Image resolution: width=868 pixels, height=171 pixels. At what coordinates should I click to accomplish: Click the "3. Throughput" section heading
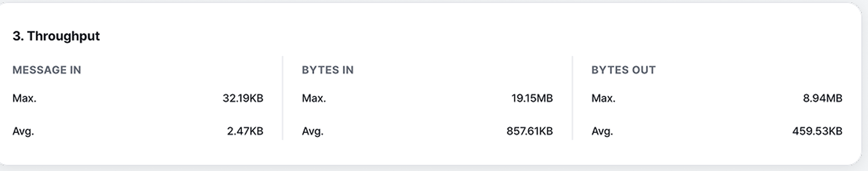(x=56, y=36)
